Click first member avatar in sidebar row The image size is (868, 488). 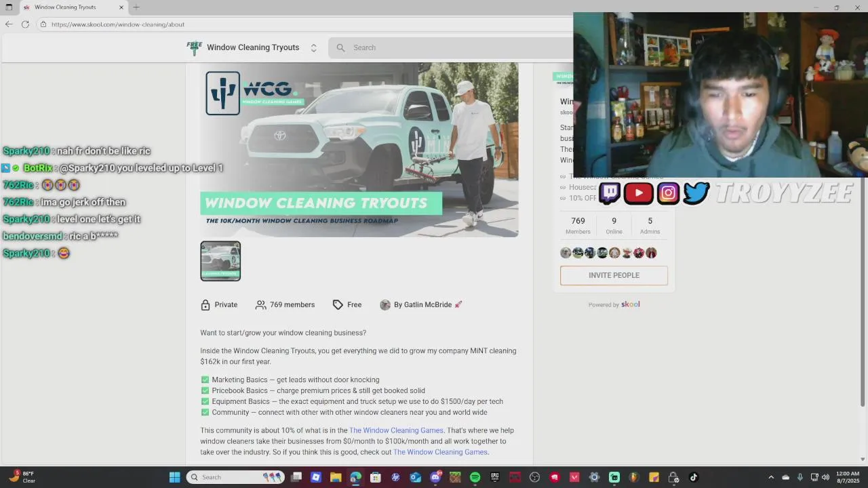click(x=566, y=253)
